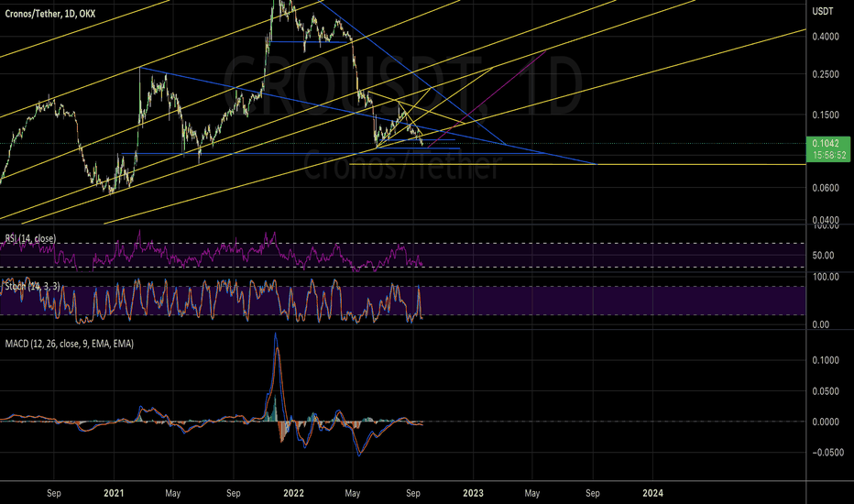Click the RSI (14, close) indicator label

[30, 238]
